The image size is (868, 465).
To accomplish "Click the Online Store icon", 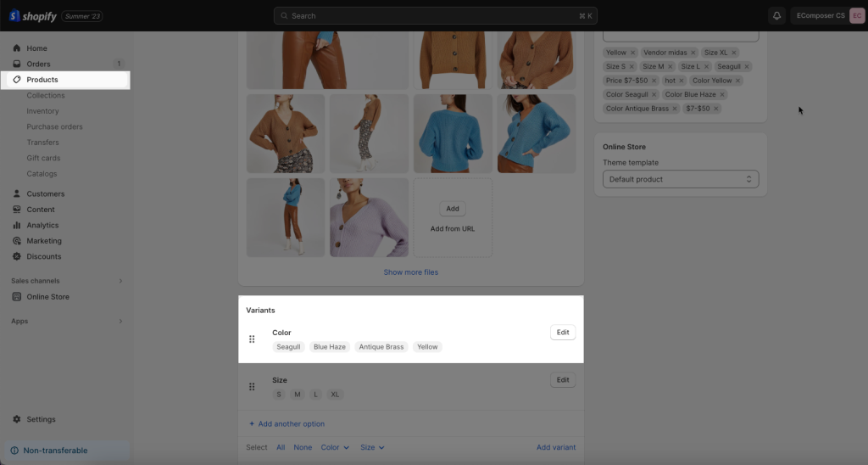I will pos(17,296).
